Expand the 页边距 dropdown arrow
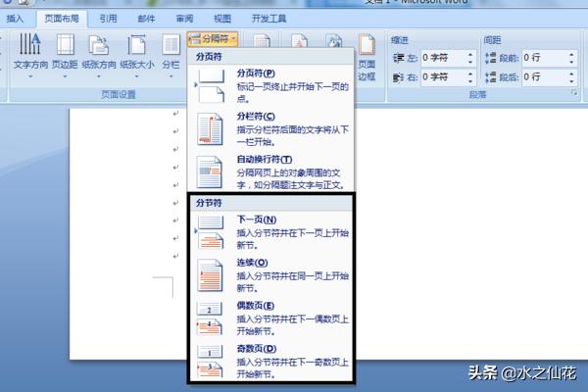The height and width of the screenshot is (392, 588). (x=65, y=76)
